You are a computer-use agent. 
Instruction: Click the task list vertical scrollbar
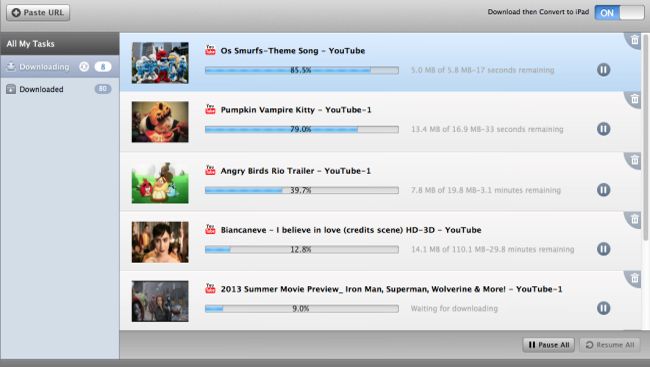click(x=646, y=137)
